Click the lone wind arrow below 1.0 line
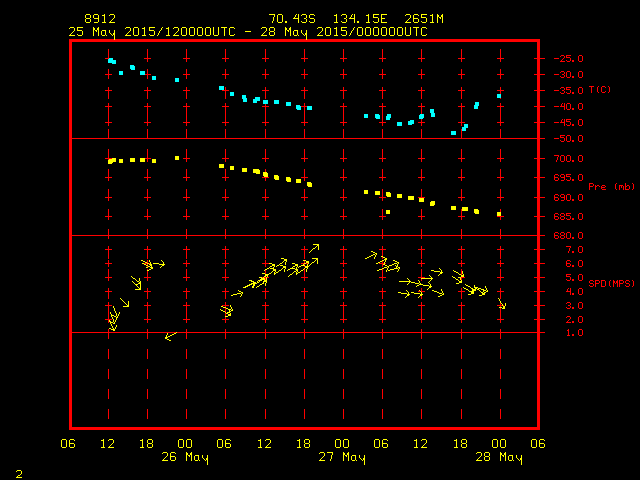 [x=171, y=336]
